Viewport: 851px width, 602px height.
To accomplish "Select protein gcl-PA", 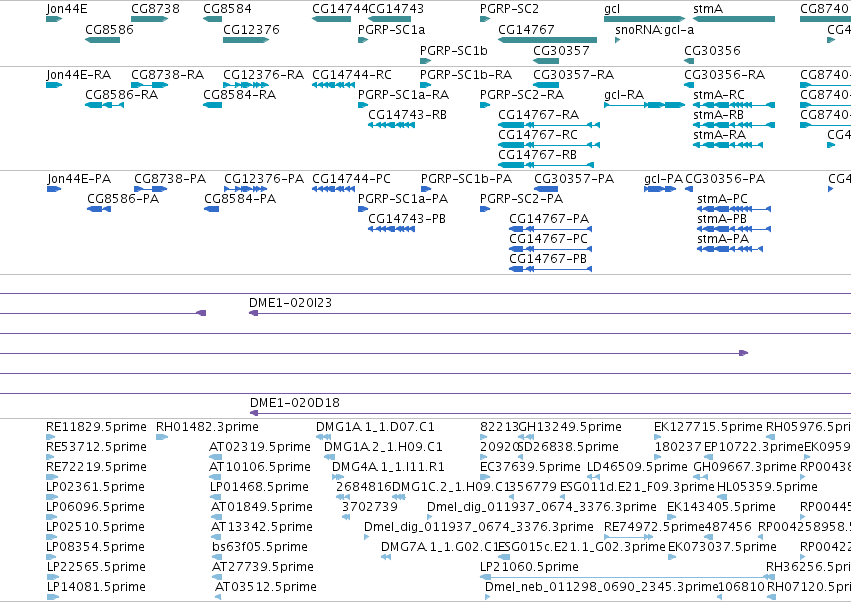I will pyautogui.click(x=663, y=179).
